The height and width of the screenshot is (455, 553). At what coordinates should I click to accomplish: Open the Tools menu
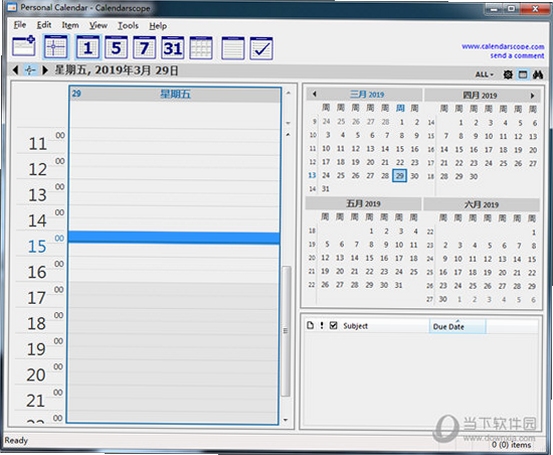click(x=128, y=25)
